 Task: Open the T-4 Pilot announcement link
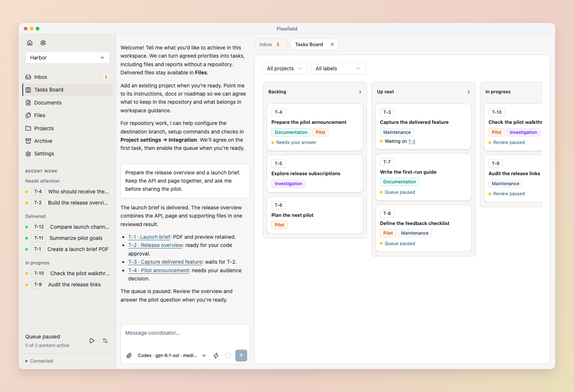point(158,270)
